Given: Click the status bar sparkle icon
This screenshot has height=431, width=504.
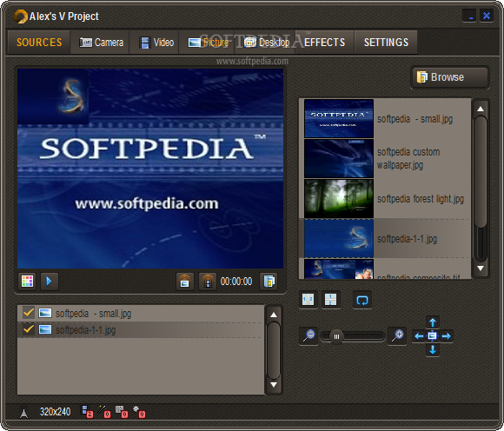Looking at the screenshot, I should (x=139, y=412).
